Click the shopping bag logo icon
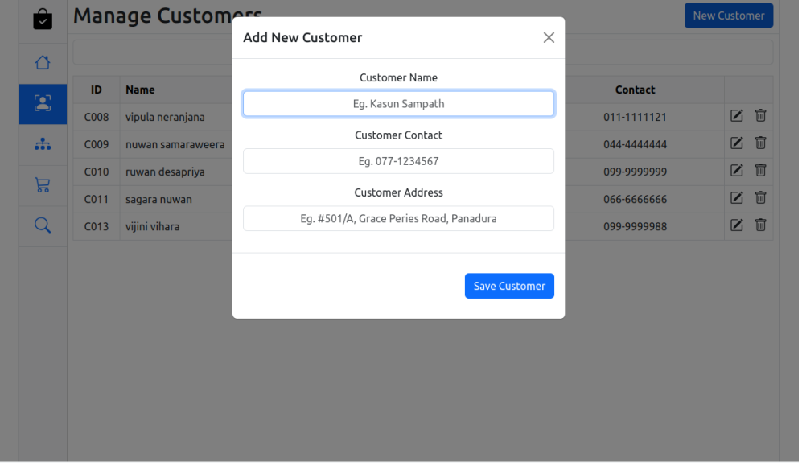 [42, 19]
